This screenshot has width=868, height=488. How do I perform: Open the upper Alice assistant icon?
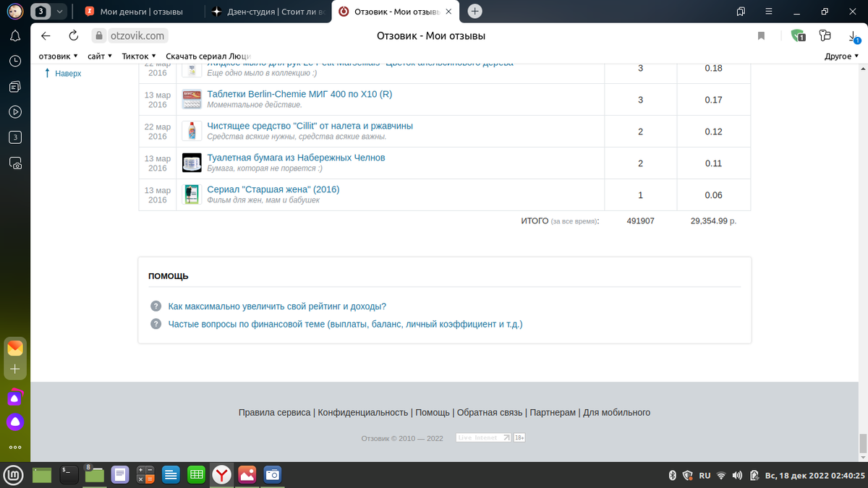15,397
